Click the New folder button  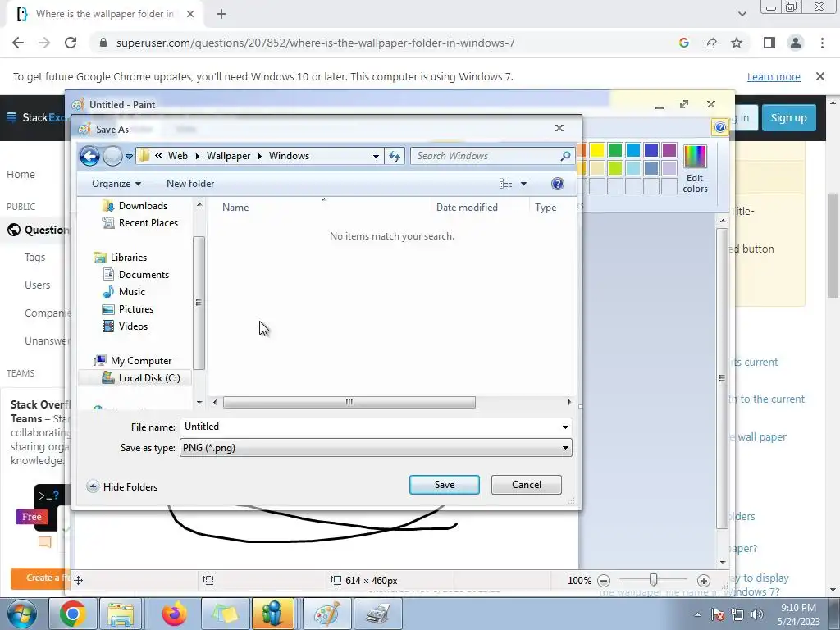click(x=190, y=184)
